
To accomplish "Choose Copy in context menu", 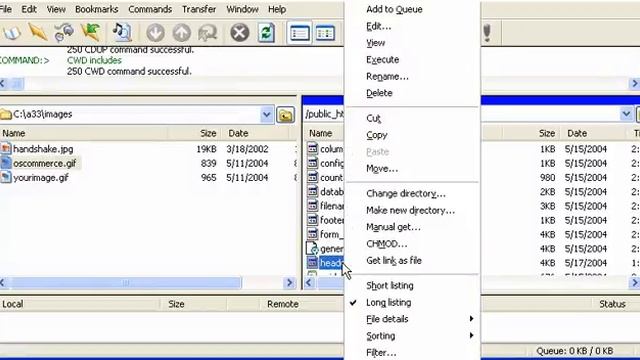I will (x=376, y=135).
